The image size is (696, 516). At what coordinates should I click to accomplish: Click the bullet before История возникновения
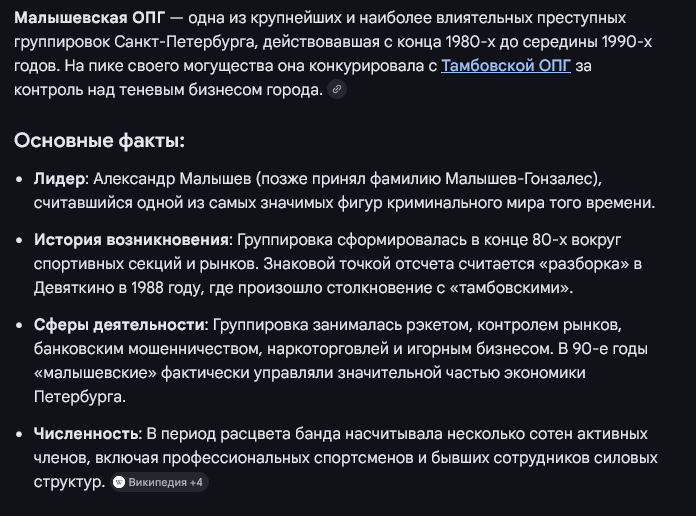[21, 241]
